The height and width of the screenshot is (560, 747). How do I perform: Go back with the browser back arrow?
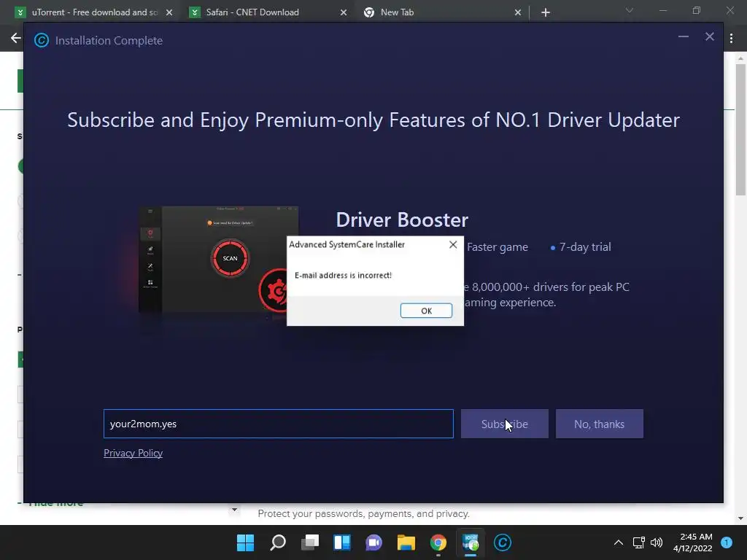pyautogui.click(x=15, y=38)
